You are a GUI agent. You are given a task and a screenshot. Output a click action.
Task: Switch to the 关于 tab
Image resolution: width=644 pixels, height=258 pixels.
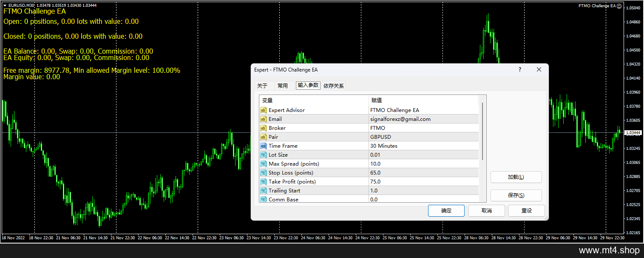point(262,86)
